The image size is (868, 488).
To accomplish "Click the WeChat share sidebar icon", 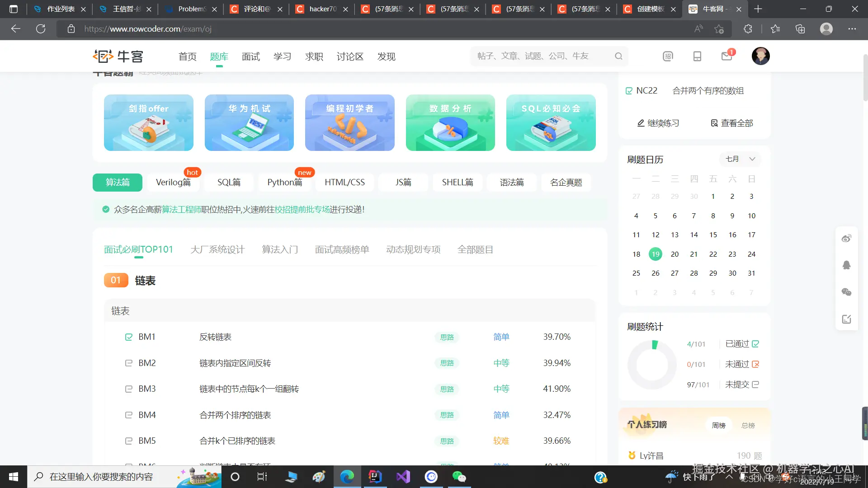I will click(x=846, y=292).
